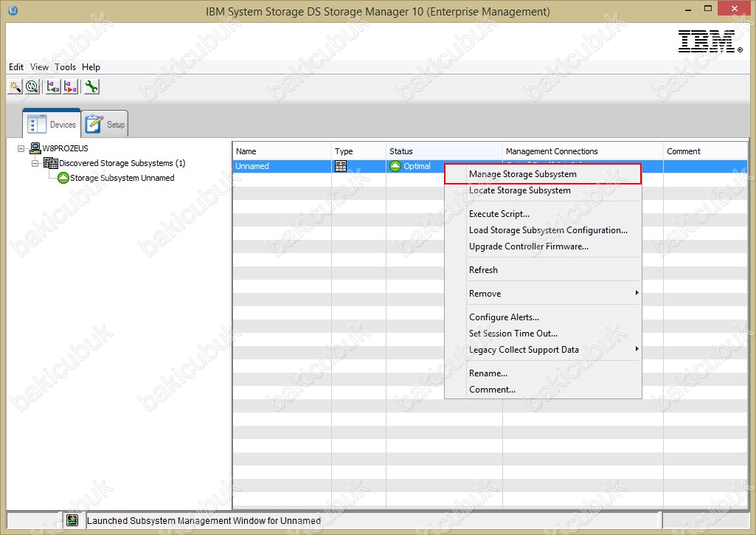This screenshot has height=535, width=756.
Task: Click the Status column header
Action: (443, 151)
